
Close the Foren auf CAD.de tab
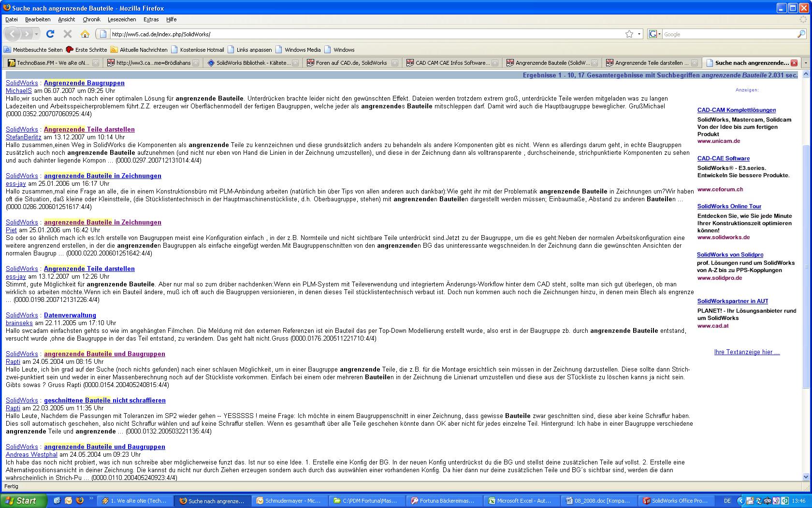tap(395, 63)
